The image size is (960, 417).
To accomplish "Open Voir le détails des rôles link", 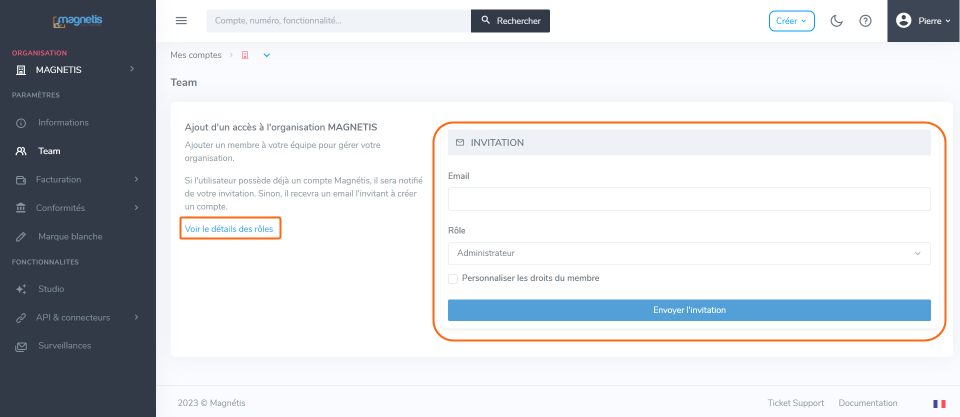I will 229,229.
